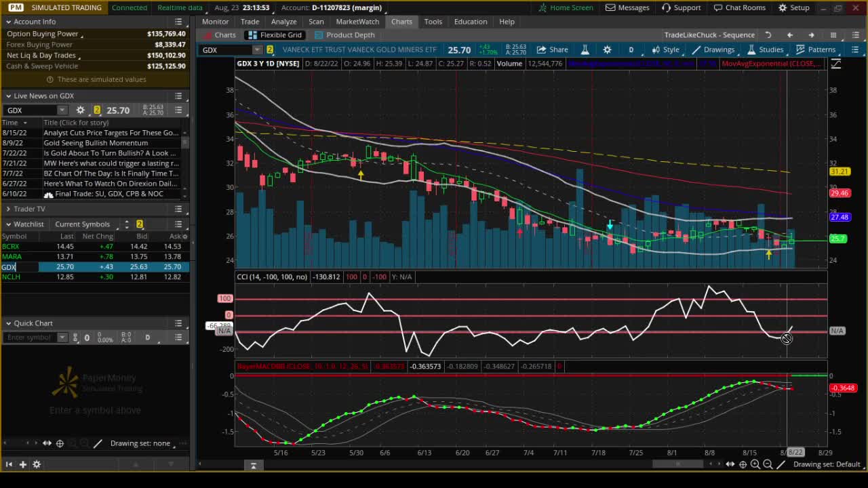Open news 'Final Trade: SU, GDX, CPB & NOC'
The height and width of the screenshot is (488, 868).
(109, 194)
